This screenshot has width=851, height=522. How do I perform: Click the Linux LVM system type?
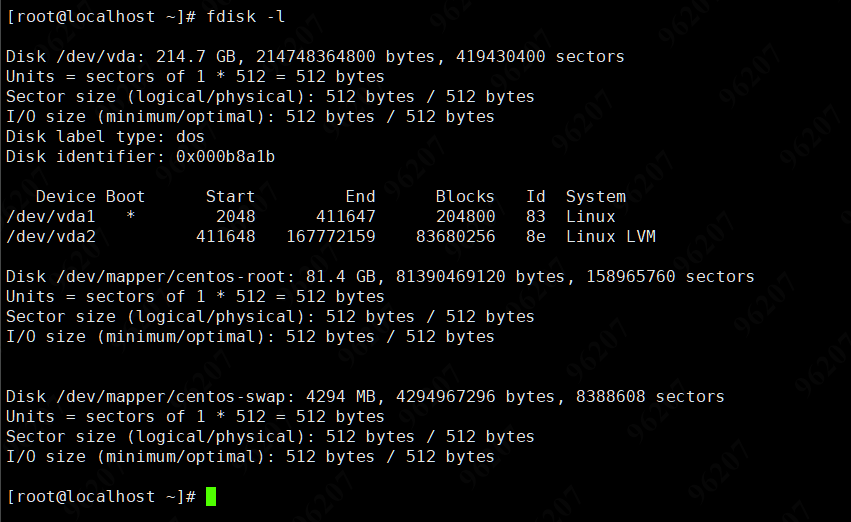click(x=610, y=237)
